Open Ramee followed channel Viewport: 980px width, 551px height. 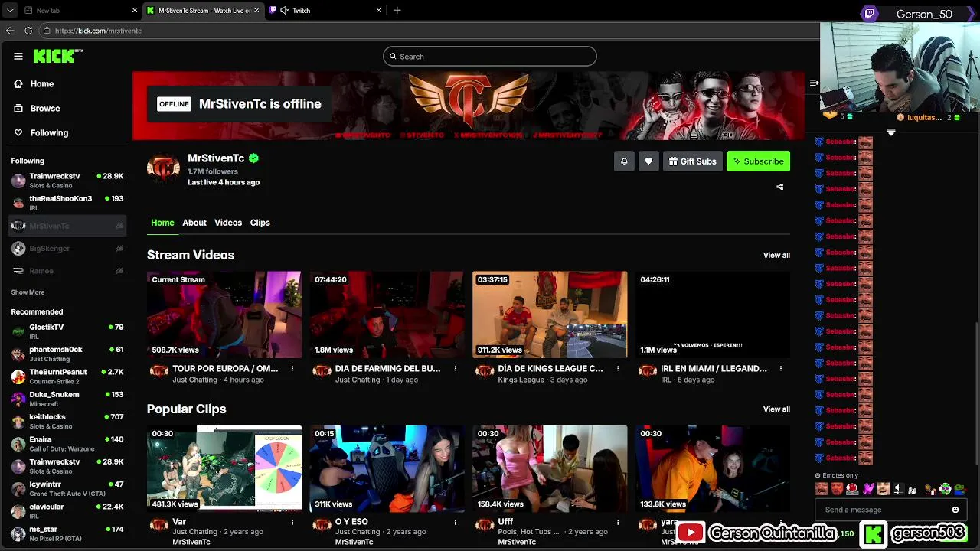tap(67, 271)
